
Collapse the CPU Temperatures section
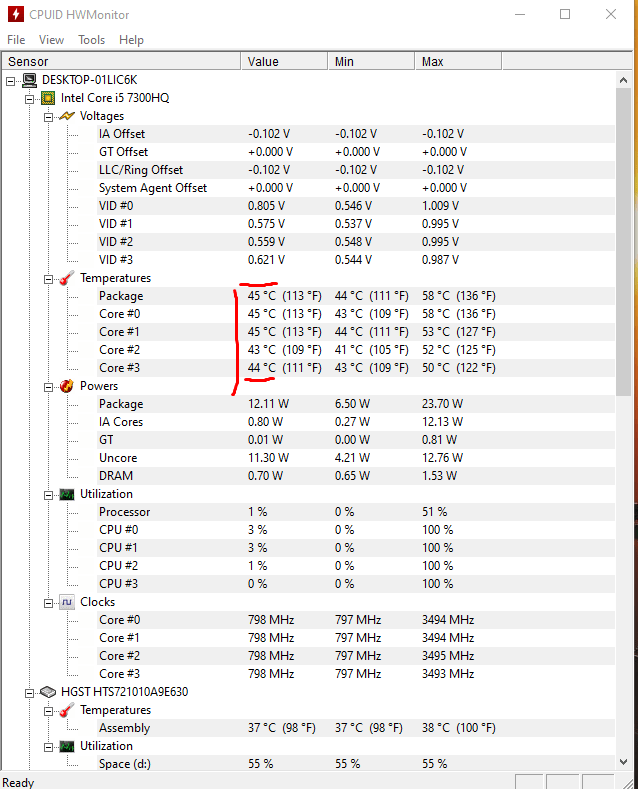pyautogui.click(x=49, y=279)
